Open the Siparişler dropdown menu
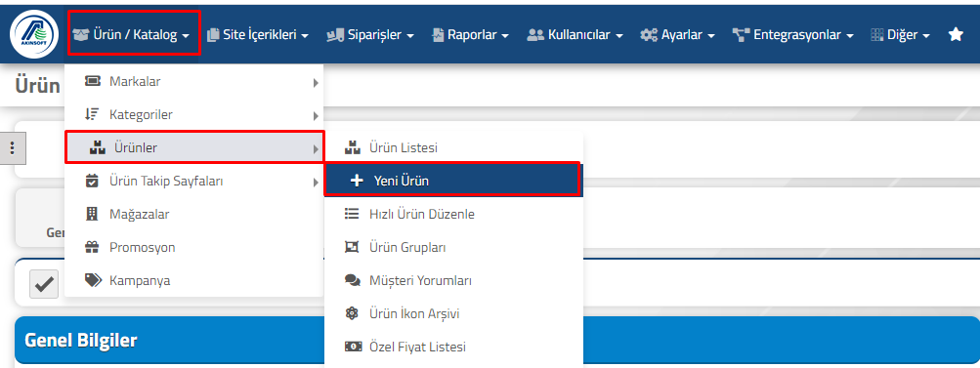This screenshot has height=368, width=980. pyautogui.click(x=370, y=35)
